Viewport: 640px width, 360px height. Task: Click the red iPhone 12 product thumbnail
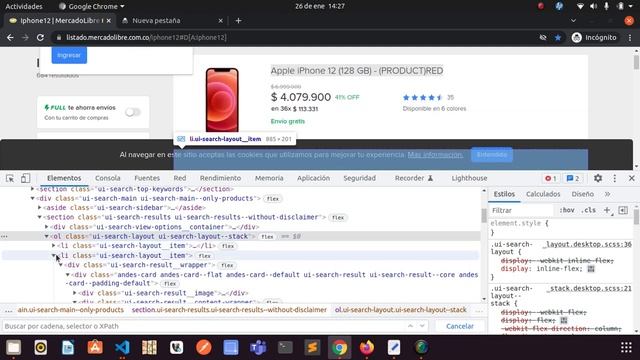222,100
